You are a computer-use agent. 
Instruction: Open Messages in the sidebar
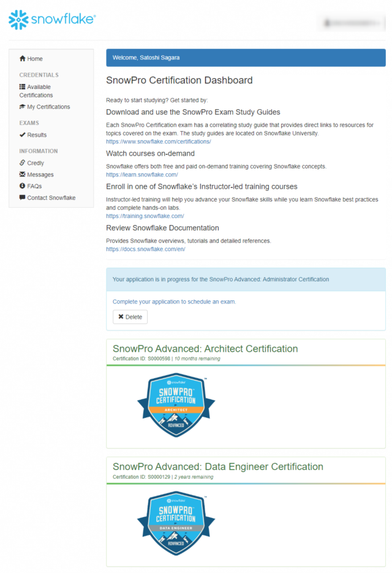tap(37, 175)
